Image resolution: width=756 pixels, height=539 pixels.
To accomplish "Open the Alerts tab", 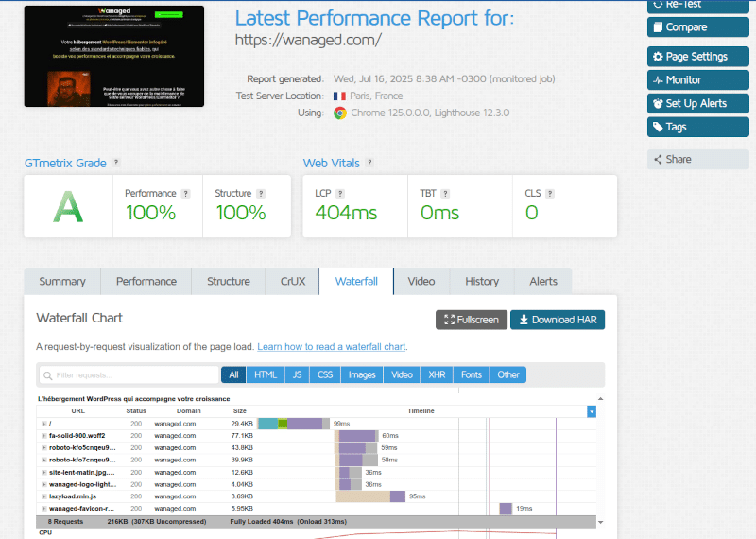I will click(542, 282).
